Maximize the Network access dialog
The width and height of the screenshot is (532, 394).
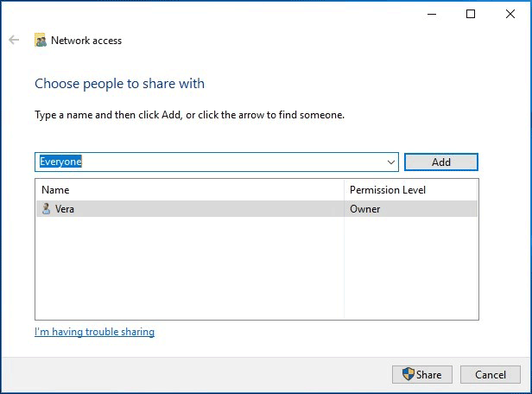471,14
